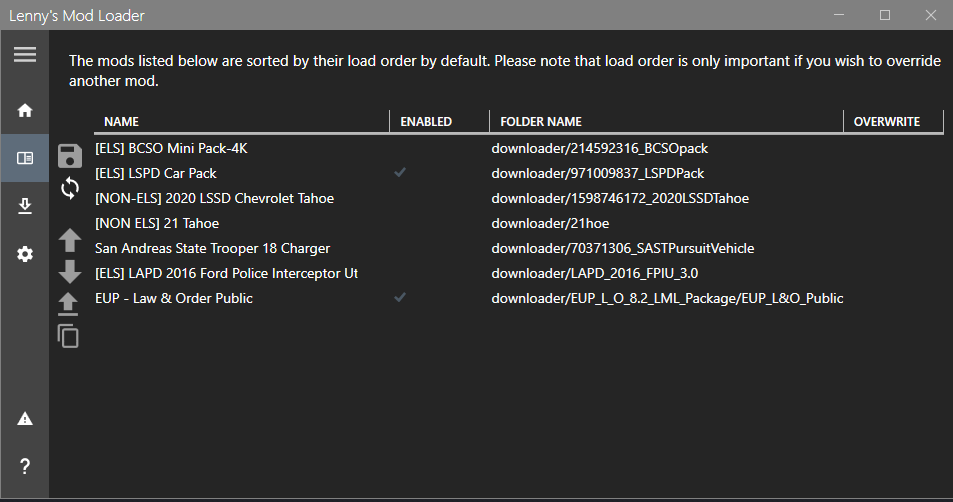Sort by FOLDER NAME column header
This screenshot has height=502, width=953.
[541, 122]
